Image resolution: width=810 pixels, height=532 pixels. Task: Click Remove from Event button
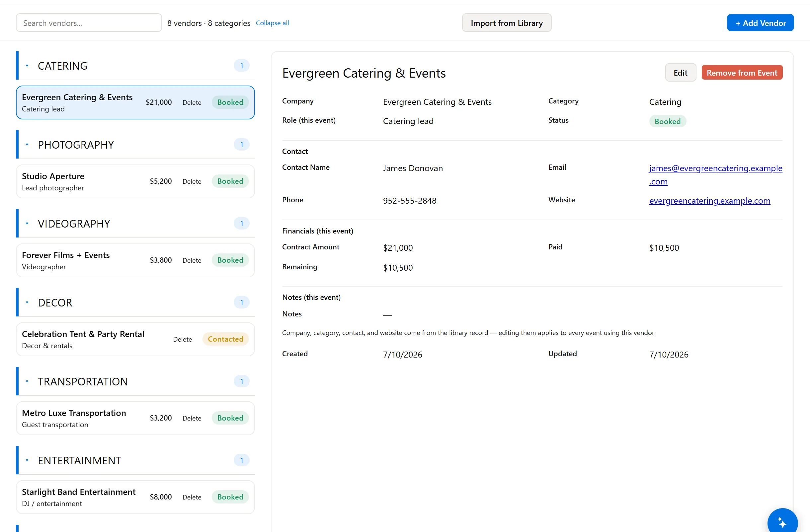(x=742, y=72)
